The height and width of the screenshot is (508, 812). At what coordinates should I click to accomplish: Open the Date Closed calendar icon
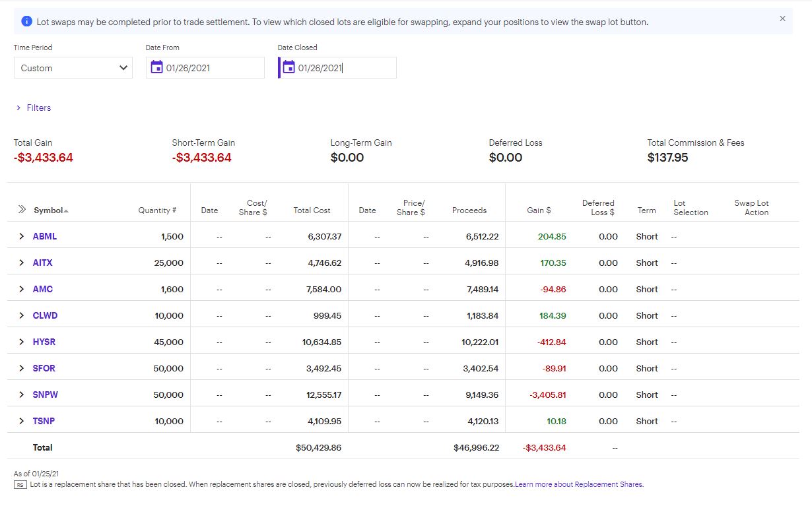(x=288, y=67)
